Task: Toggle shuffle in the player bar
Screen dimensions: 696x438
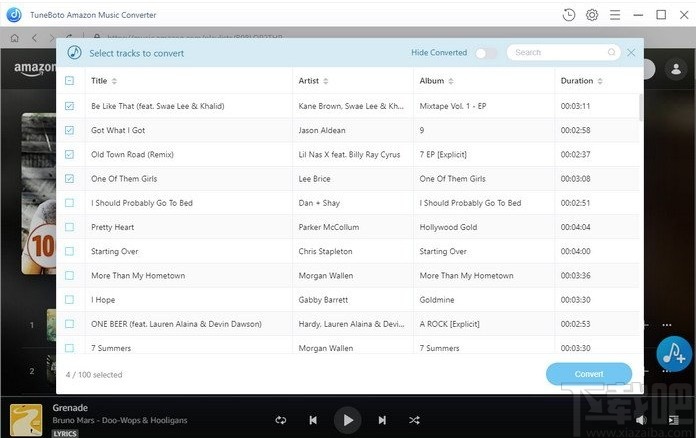Action: [x=414, y=420]
